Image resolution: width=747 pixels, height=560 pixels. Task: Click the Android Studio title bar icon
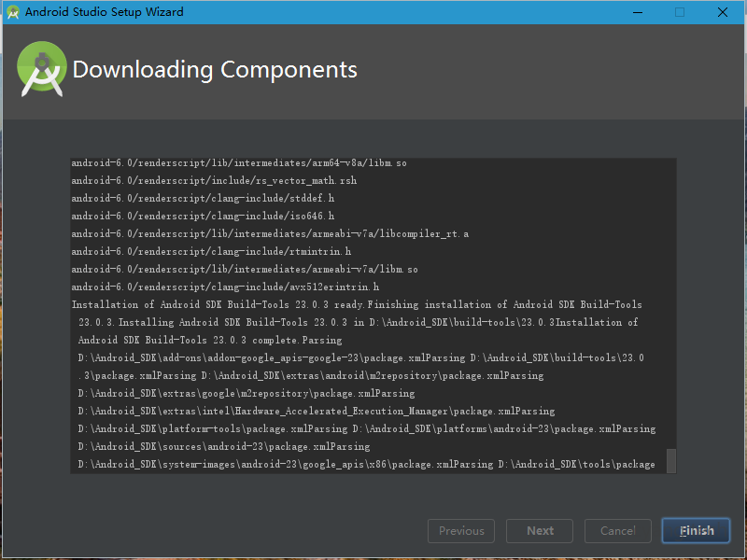pos(13,12)
